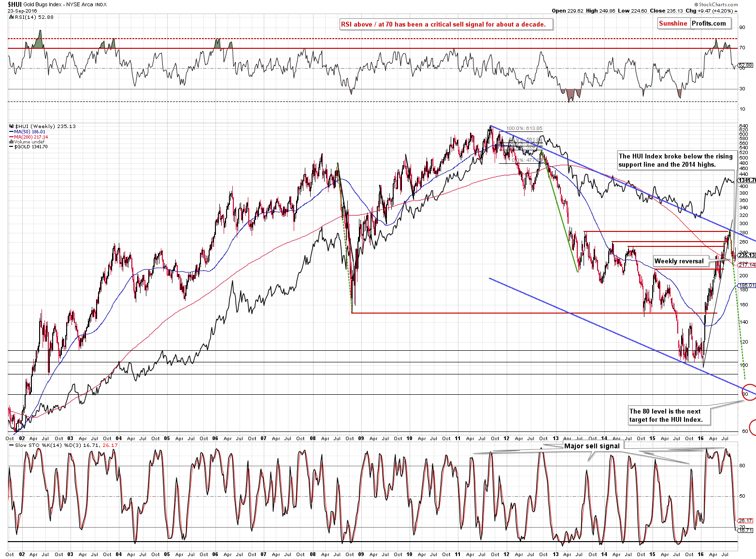Click the 'MA(200) 217.14' legend entry
This screenshot has height=559, width=756.
(x=31, y=137)
